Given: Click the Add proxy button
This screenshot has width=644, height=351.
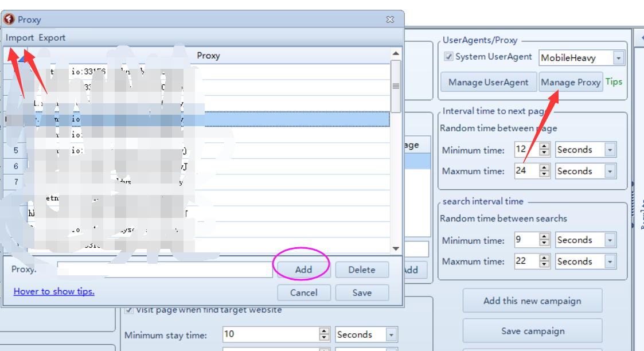Looking at the screenshot, I should (303, 270).
